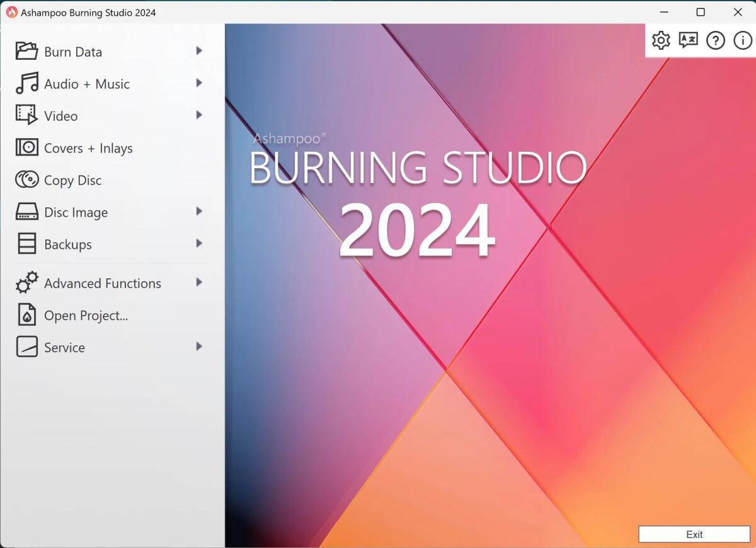Click the language selection icon

click(x=687, y=40)
